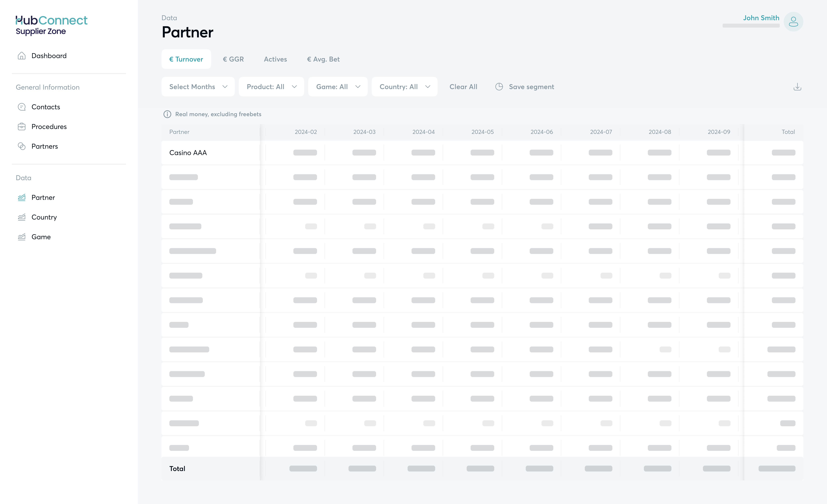Click the Partners overlapping circles icon
This screenshot has height=504, width=827.
coord(21,146)
